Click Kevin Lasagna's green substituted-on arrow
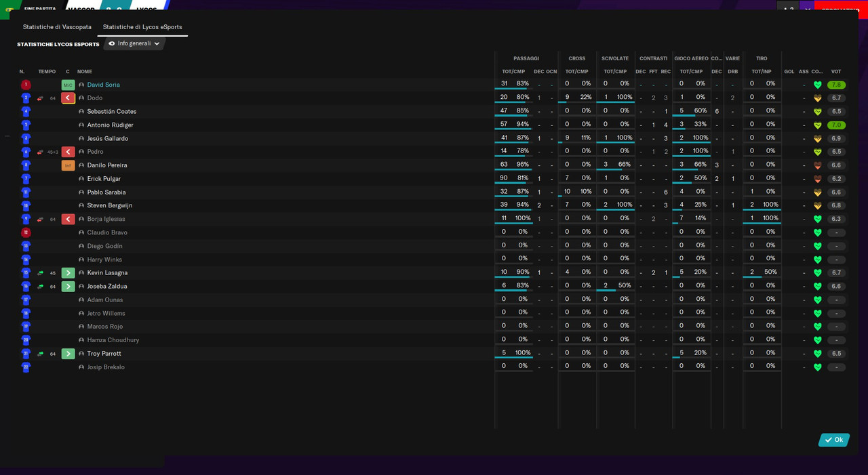 (68, 273)
